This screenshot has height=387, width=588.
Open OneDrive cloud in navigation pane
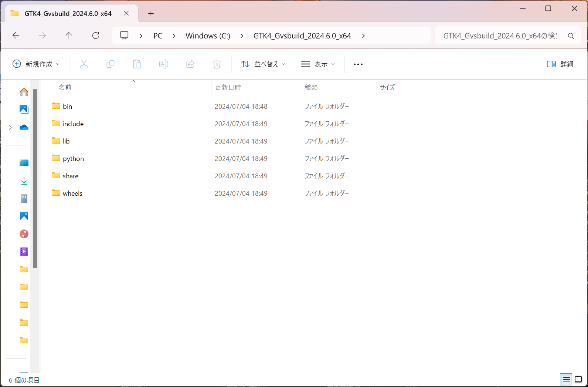click(x=24, y=128)
